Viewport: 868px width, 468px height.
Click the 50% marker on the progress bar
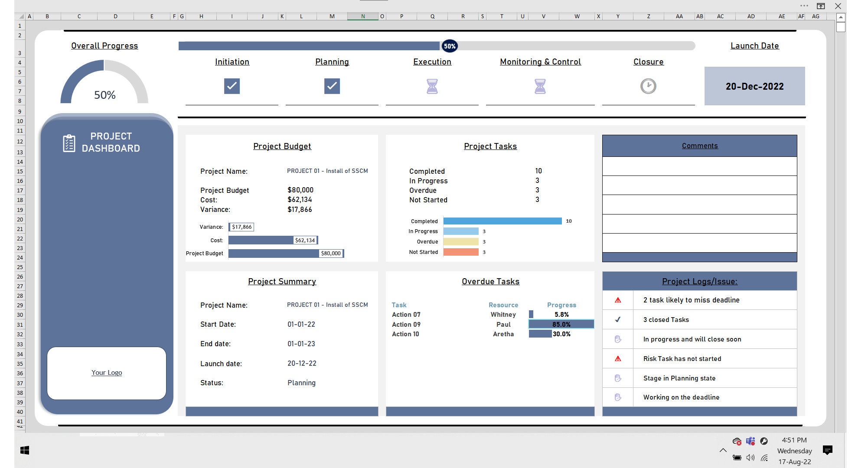click(449, 45)
